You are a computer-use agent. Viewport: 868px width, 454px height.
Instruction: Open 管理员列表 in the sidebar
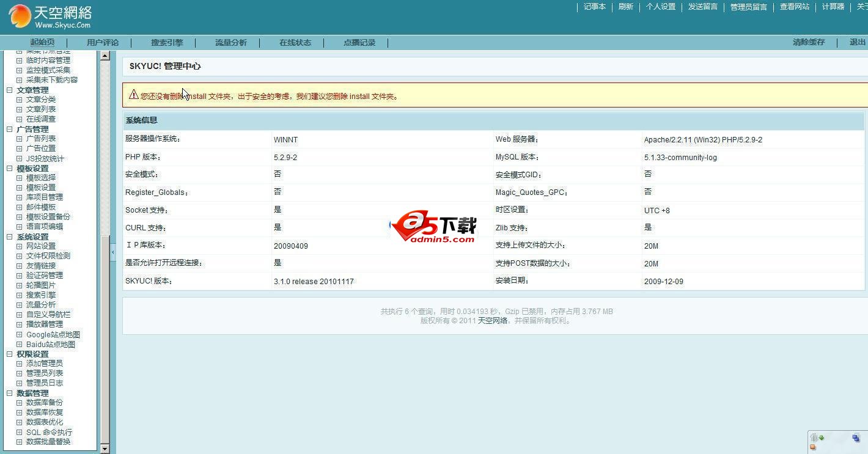[x=44, y=373]
